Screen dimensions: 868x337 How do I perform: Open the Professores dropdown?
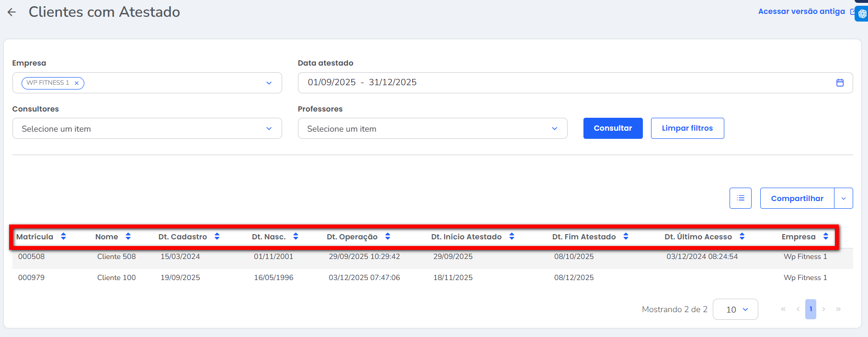(x=554, y=129)
